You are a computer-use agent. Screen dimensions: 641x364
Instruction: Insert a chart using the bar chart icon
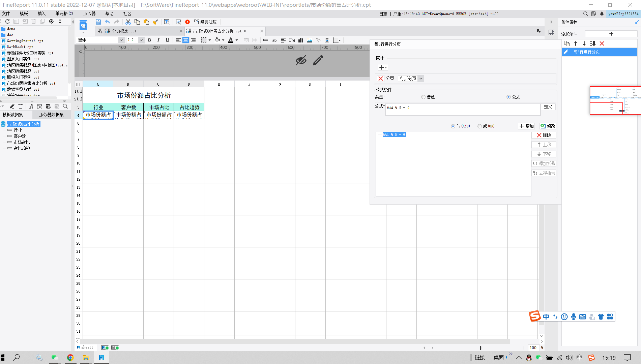tap(301, 40)
